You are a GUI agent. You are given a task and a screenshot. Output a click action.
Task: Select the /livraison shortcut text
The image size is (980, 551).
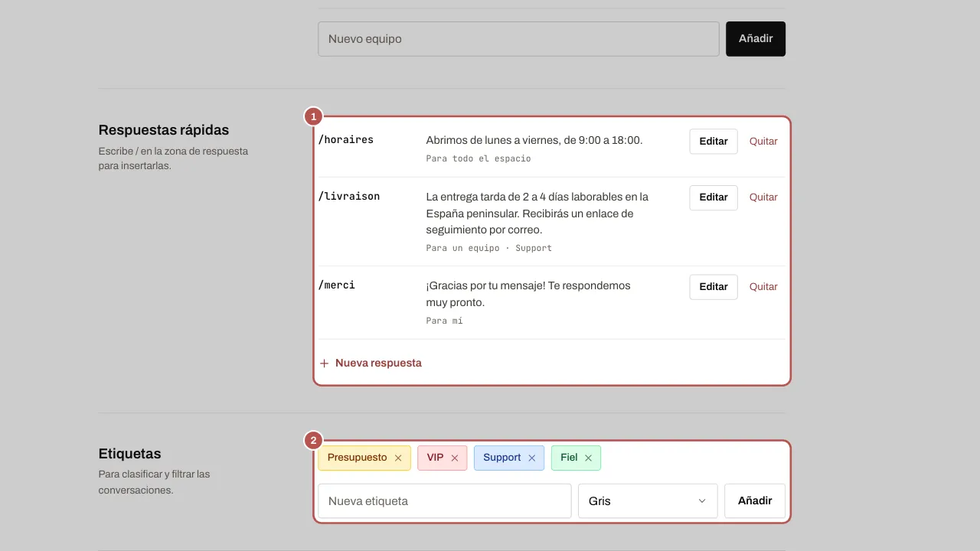tap(349, 197)
